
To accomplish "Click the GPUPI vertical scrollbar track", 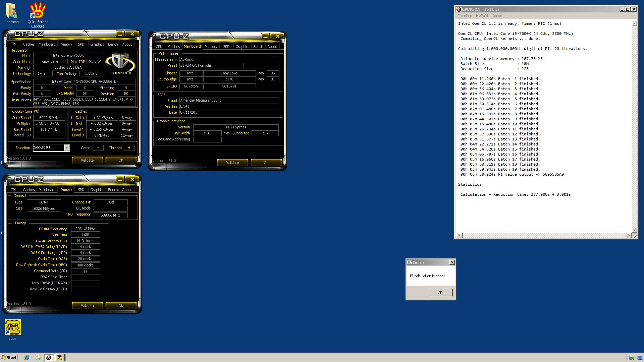I will (634, 127).
